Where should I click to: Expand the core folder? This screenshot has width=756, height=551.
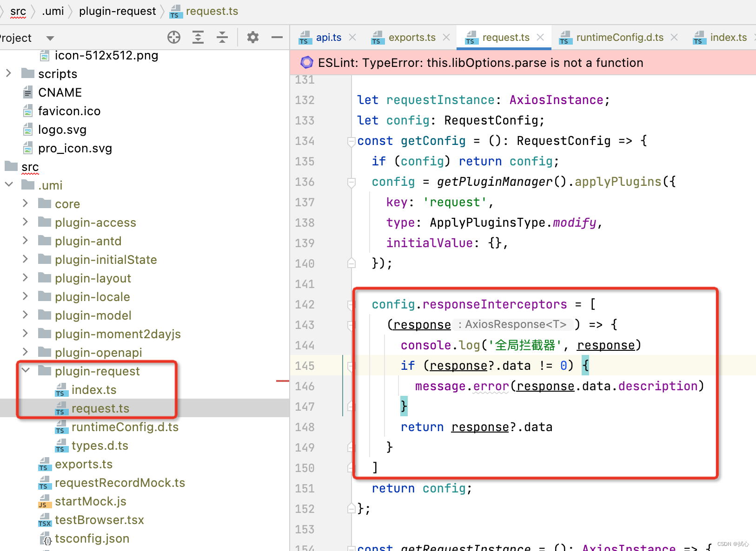(x=25, y=203)
